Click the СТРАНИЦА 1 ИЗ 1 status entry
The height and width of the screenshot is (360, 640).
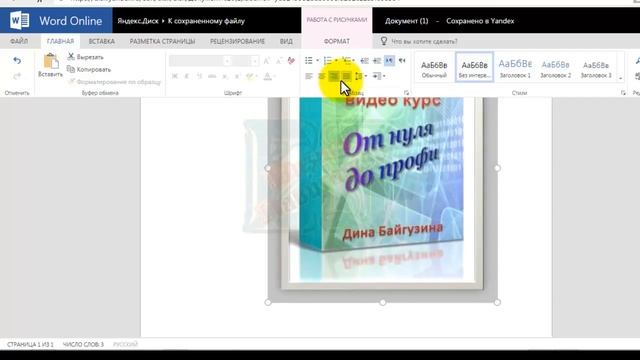click(x=30, y=344)
